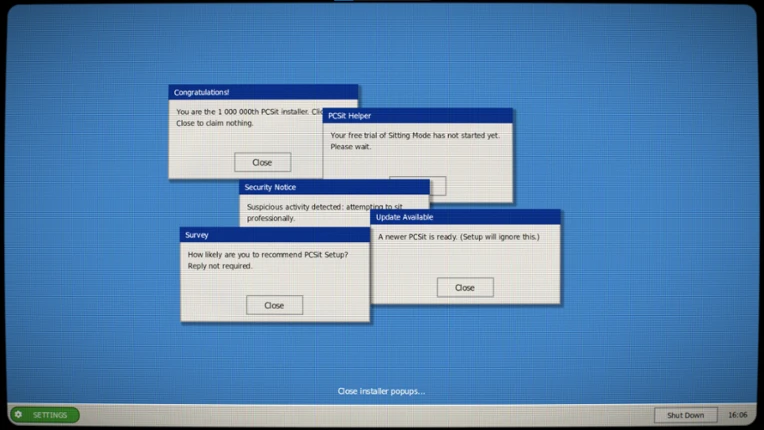Screen dimensions: 764x430
Task: Click 'You are the 1 000 000th' message
Action: coord(249,117)
